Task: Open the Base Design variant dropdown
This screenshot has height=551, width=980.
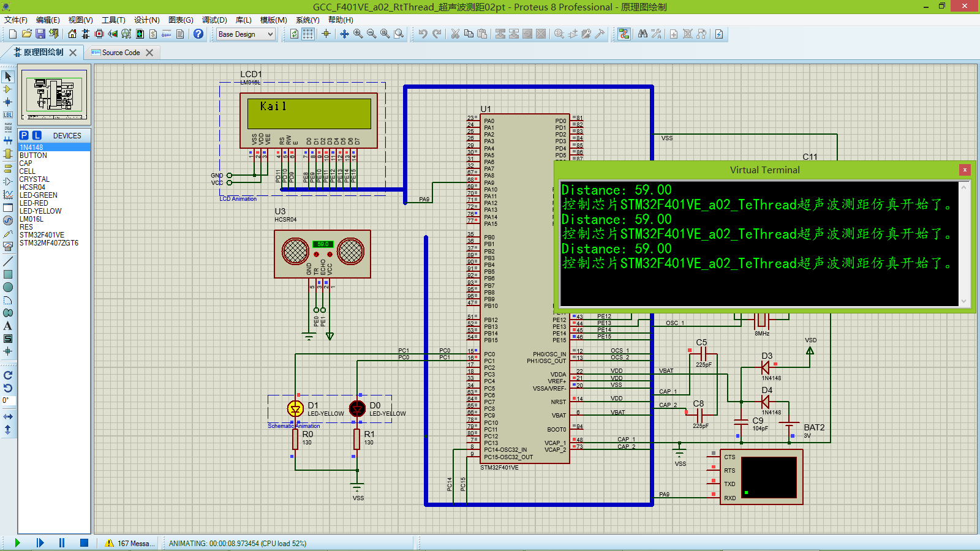Action: click(246, 34)
